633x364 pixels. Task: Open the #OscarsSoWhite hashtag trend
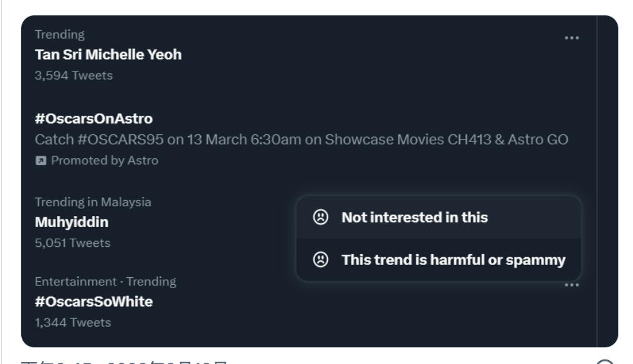pyautogui.click(x=94, y=302)
